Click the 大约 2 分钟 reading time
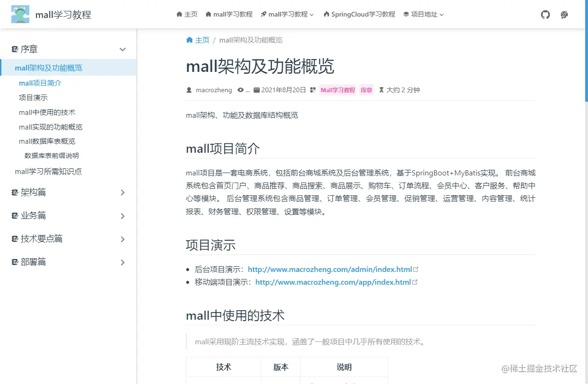 click(403, 90)
